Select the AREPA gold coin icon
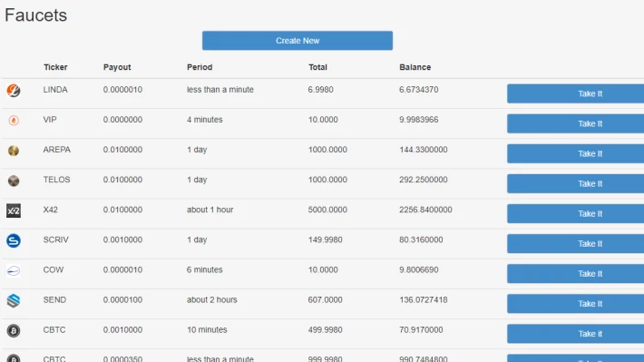This screenshot has height=362, width=644. [14, 151]
